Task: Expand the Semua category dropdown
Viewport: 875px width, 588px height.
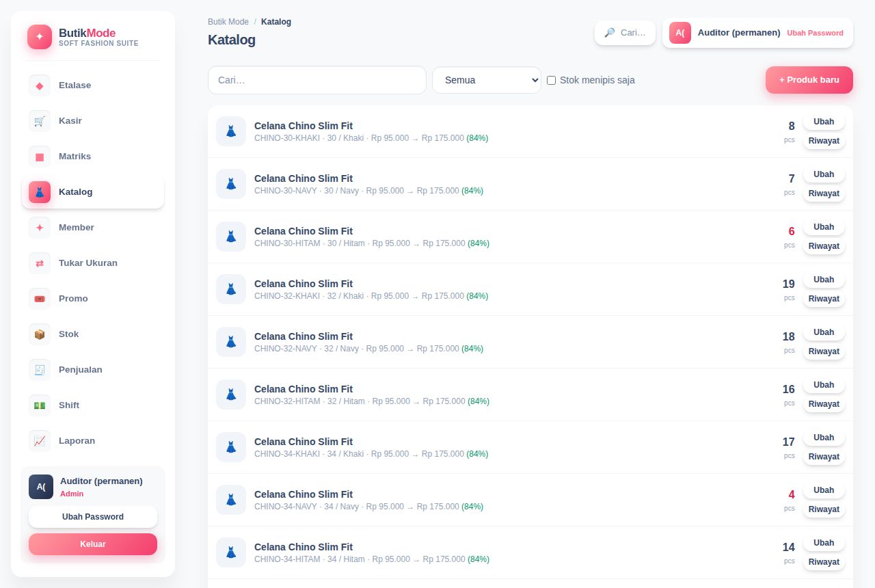Action: click(x=487, y=80)
